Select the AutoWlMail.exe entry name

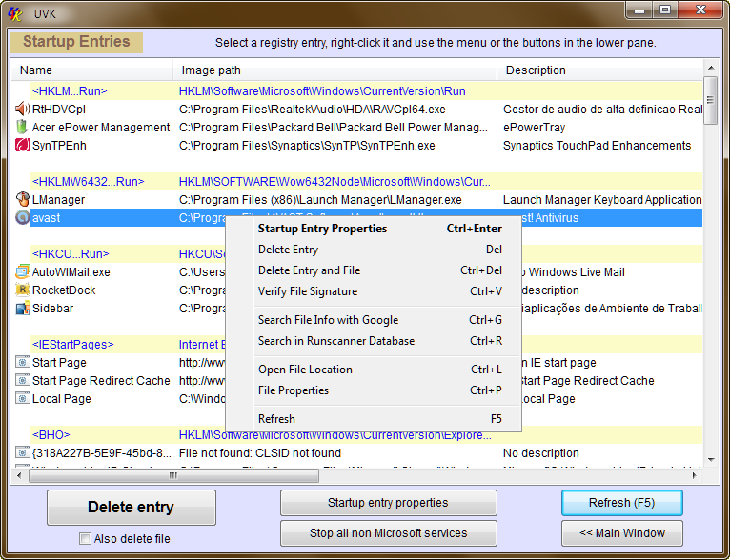click(x=71, y=272)
